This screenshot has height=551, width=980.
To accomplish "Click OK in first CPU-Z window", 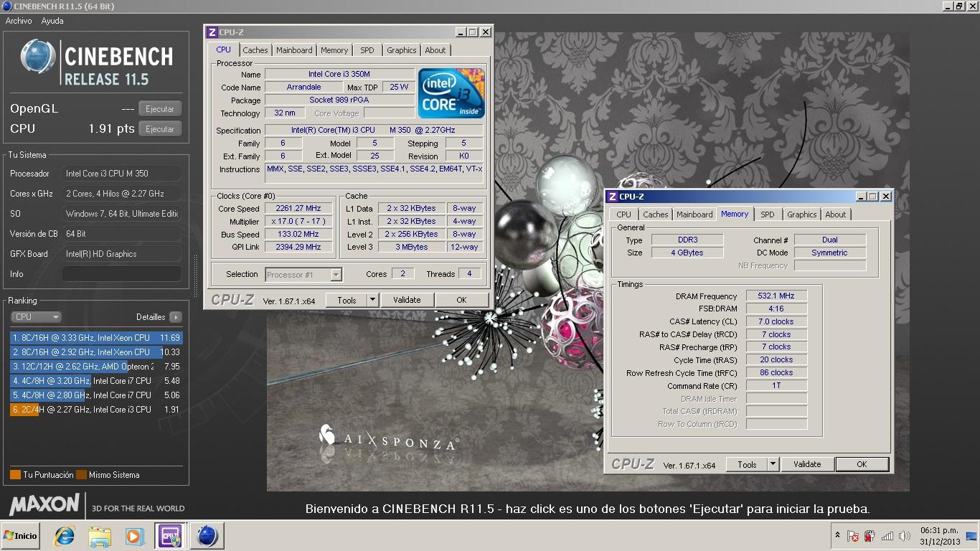I will pyautogui.click(x=461, y=300).
